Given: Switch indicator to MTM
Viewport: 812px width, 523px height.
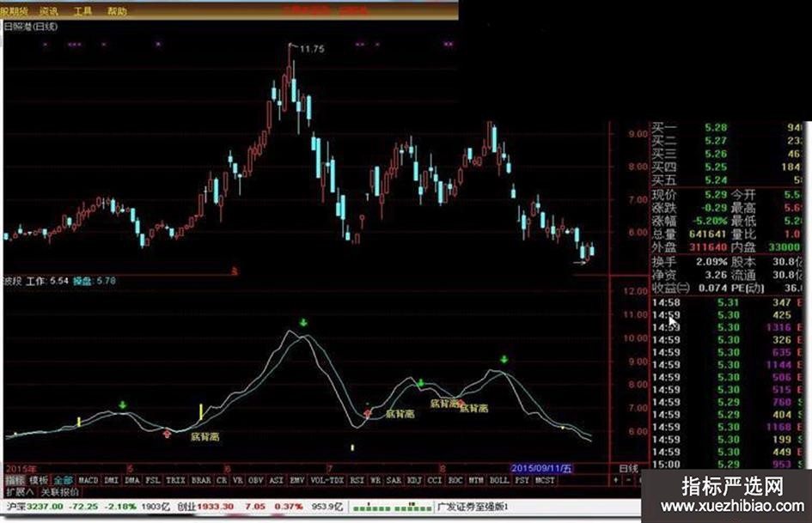Looking at the screenshot, I should pos(476,481).
